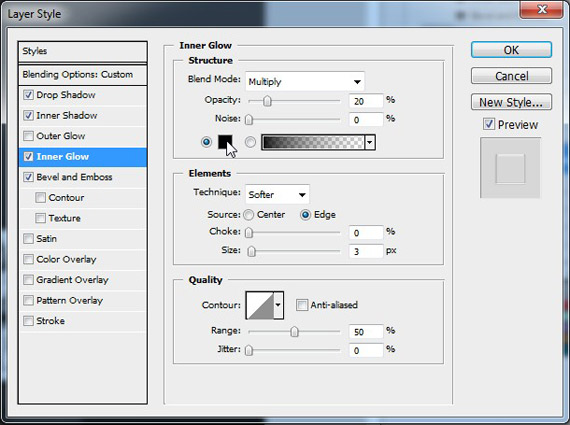Click the style preview thumbnail
Screen dimensions: 570x425
pos(510,168)
